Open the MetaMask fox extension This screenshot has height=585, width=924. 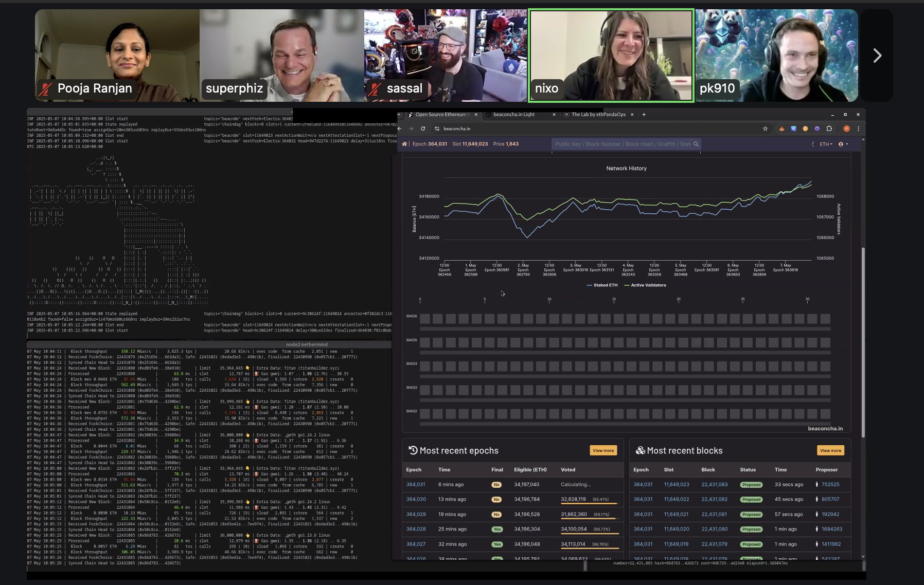click(781, 129)
